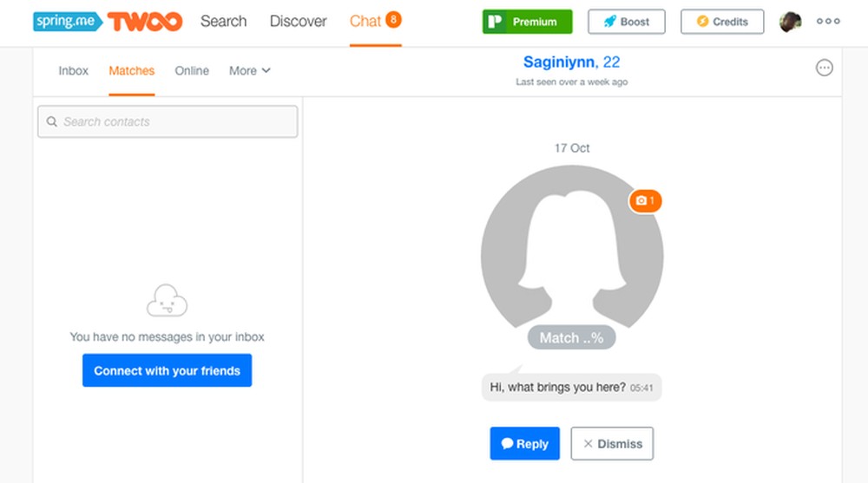Click the empty inbox cloud icon
This screenshot has width=868, height=483.
point(167,301)
